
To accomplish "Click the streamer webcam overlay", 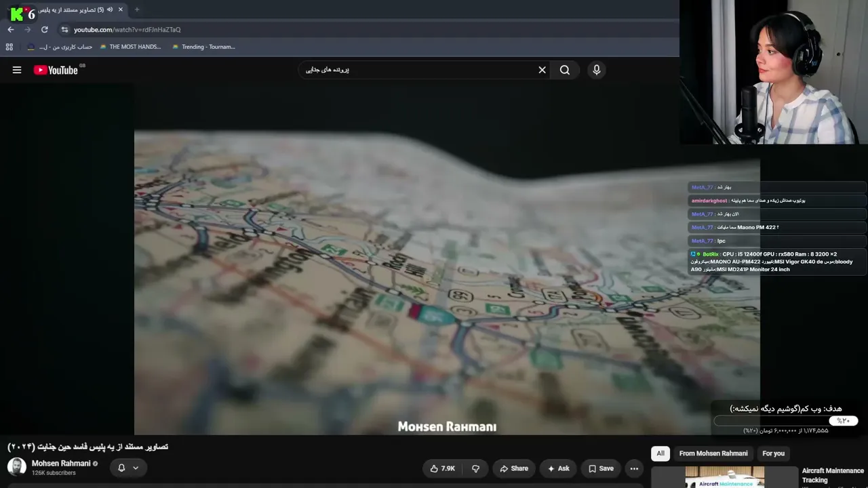I will [774, 72].
